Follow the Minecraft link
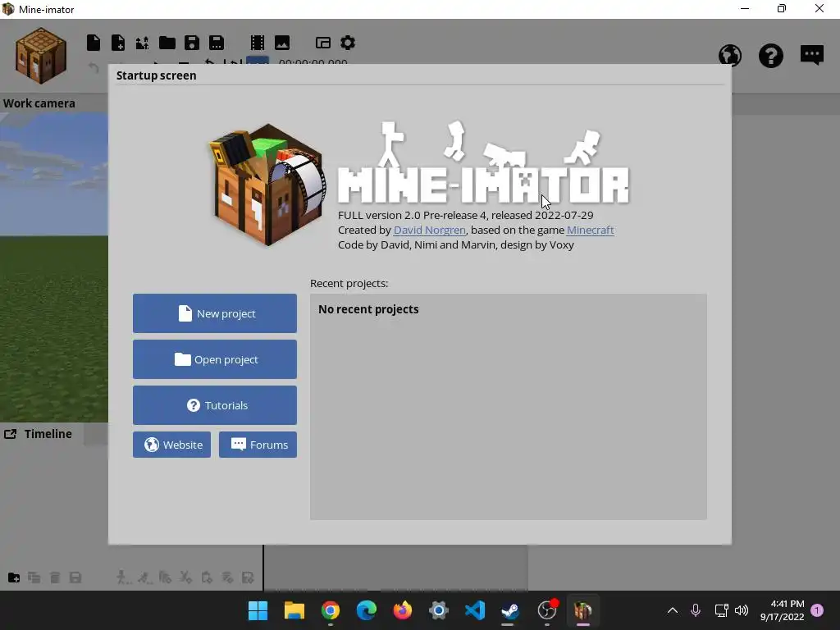This screenshot has width=840, height=630. tap(591, 230)
